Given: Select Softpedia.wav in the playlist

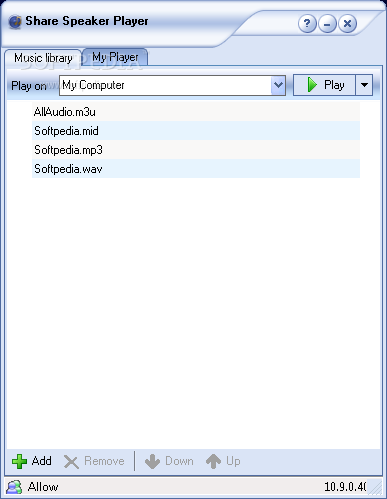Looking at the screenshot, I should [x=196, y=169].
